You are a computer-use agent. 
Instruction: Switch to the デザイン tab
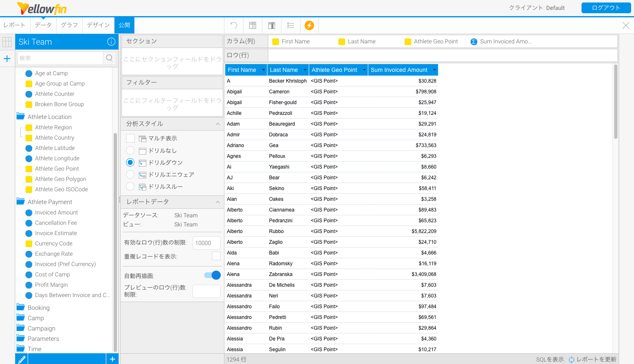(98, 25)
